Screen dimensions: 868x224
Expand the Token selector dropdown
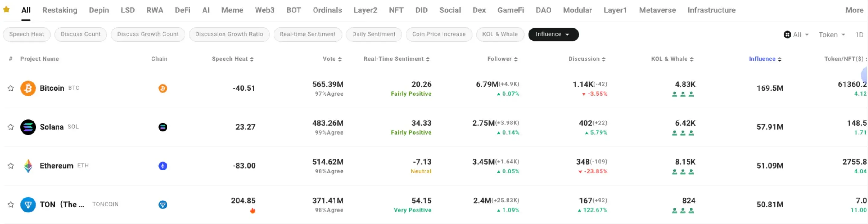tap(832, 35)
